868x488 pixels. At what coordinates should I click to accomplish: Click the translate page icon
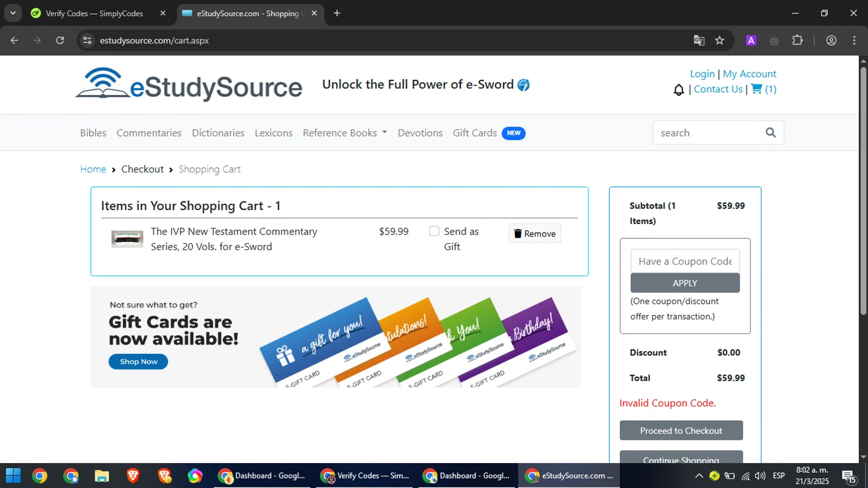tap(699, 41)
